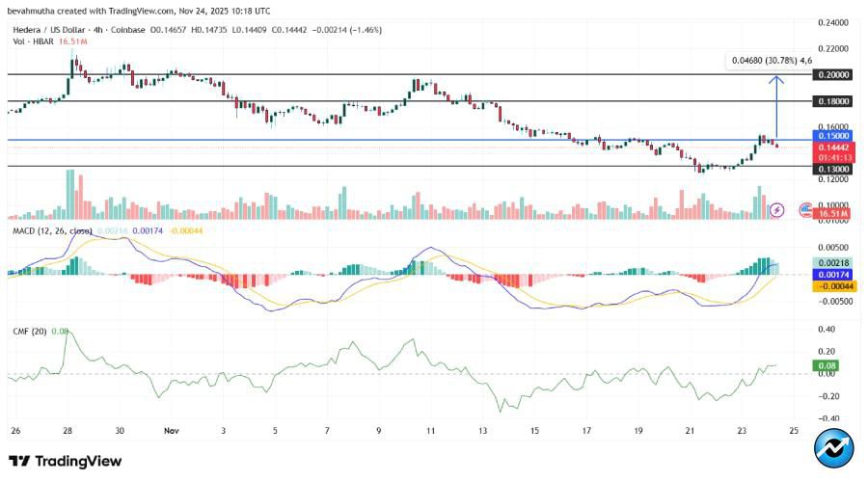Select the 0.20000 price level label
Viewport: 868px width, 482px height.
[834, 74]
